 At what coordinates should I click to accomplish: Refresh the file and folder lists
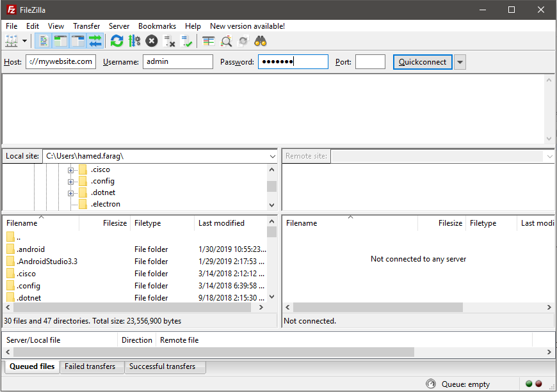117,41
